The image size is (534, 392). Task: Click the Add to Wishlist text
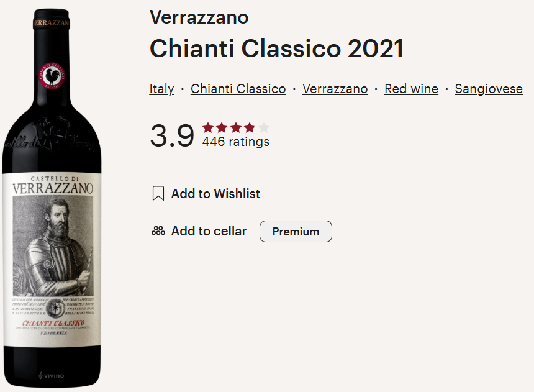point(215,194)
